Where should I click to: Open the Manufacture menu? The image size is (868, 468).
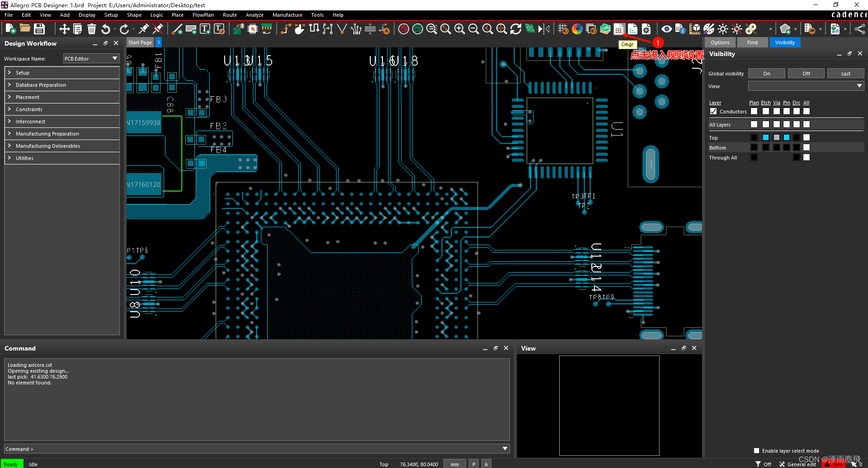click(287, 15)
